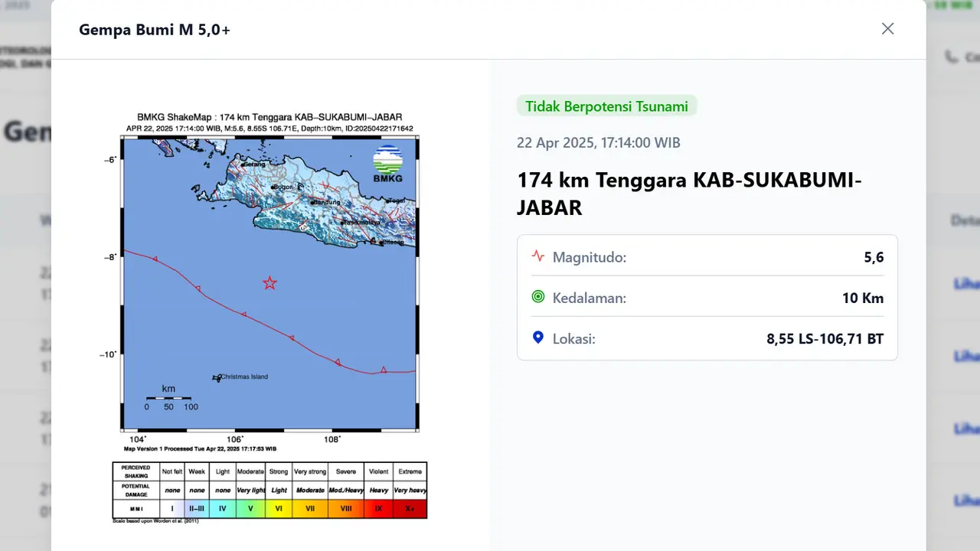Click the red Magnitudo pulse icon
Image resolution: width=980 pixels, height=551 pixels.
point(538,256)
